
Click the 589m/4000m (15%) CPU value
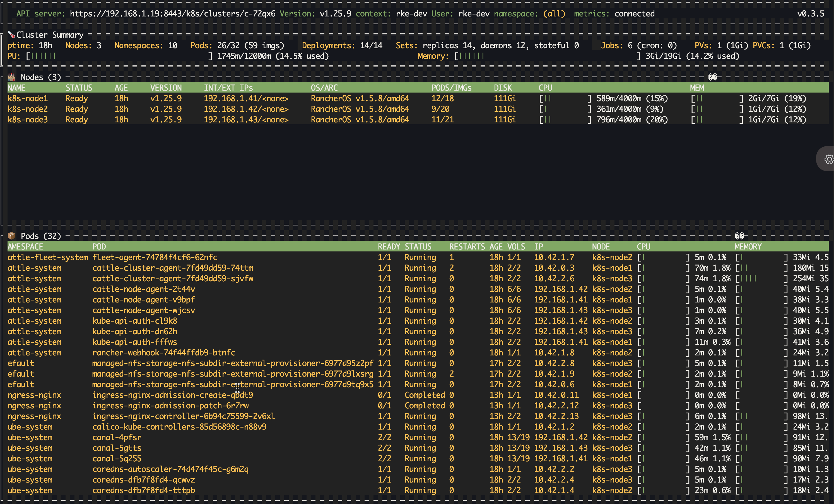tap(632, 98)
